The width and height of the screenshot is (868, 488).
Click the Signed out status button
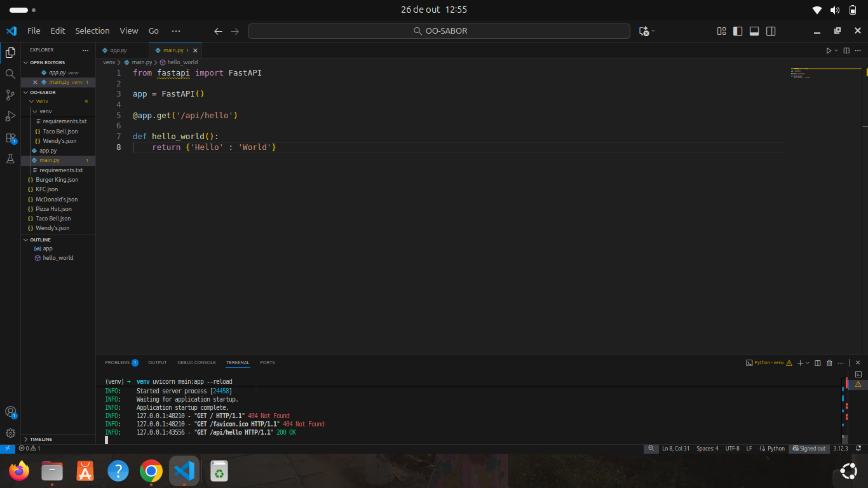pos(809,448)
